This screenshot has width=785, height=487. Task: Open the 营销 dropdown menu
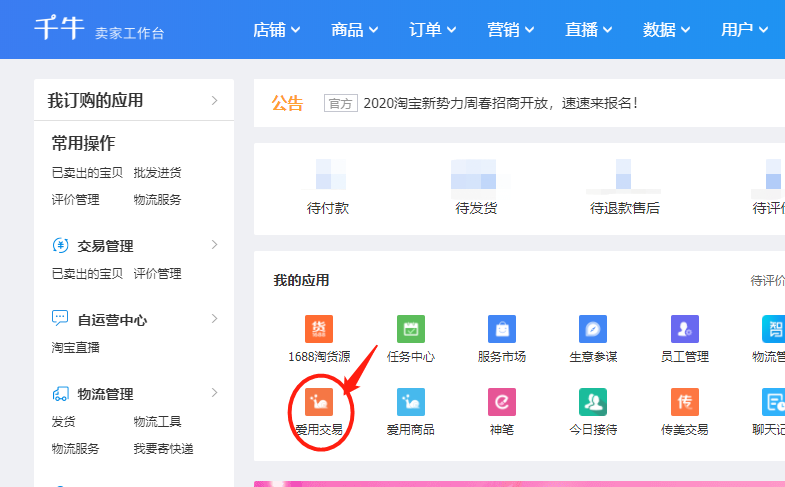[x=511, y=30]
